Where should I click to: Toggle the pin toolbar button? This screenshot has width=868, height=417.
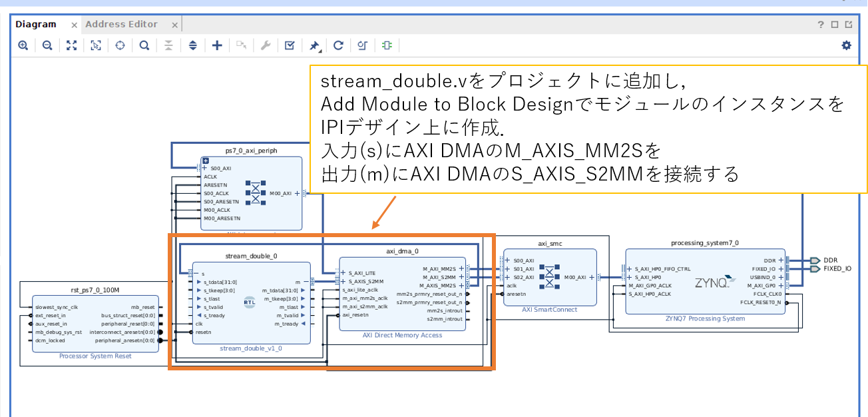click(314, 45)
